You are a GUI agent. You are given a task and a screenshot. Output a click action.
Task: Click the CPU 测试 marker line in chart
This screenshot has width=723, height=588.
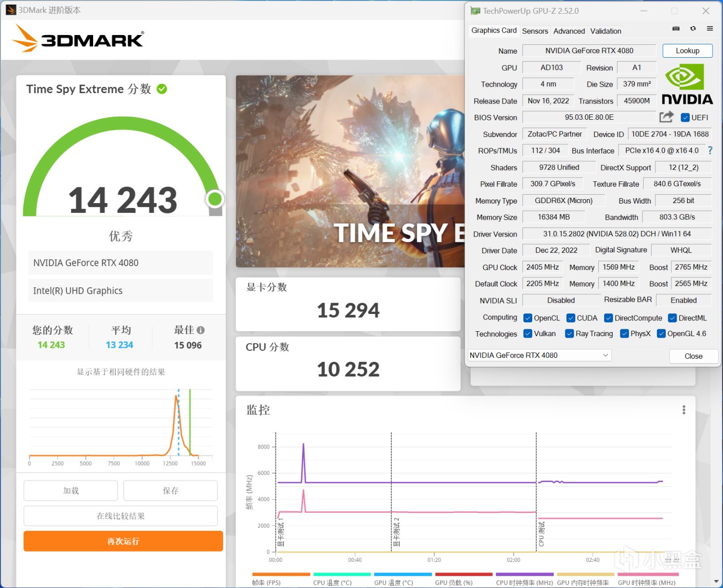(x=536, y=492)
